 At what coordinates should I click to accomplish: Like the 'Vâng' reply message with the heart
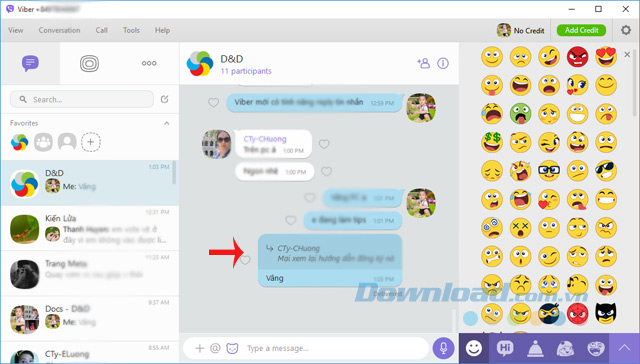(x=245, y=260)
